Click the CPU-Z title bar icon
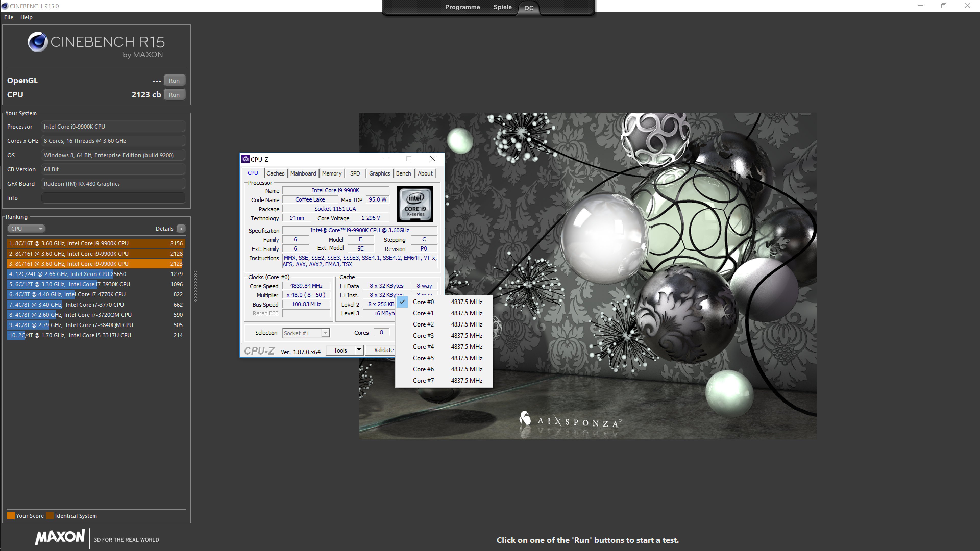 click(245, 159)
